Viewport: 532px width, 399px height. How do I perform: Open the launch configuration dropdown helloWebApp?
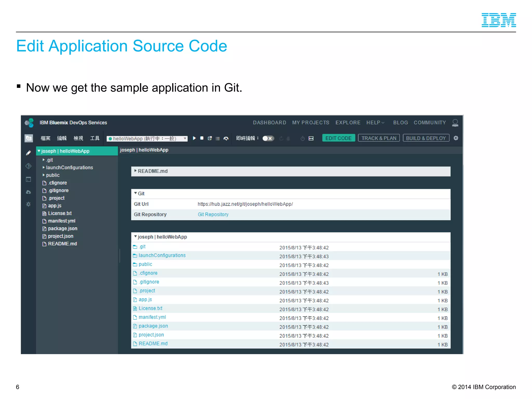[x=147, y=138]
